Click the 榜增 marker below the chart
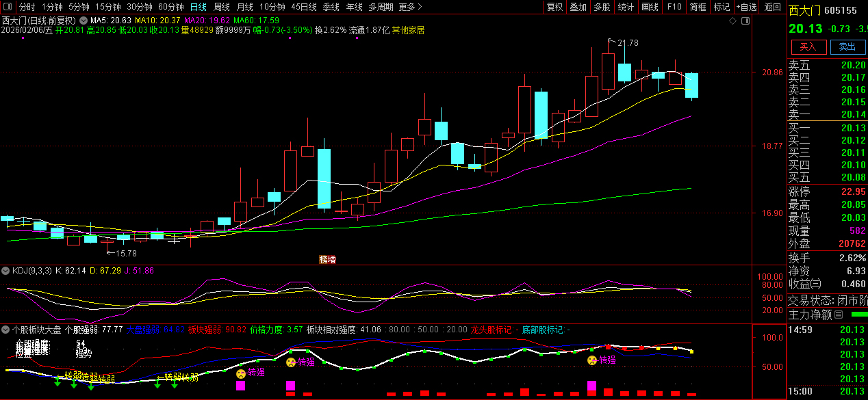Image resolution: width=868 pixels, height=400 pixels. point(328,260)
